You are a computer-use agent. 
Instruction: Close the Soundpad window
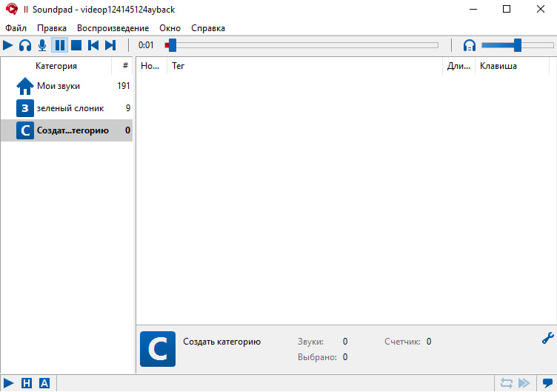click(x=540, y=9)
